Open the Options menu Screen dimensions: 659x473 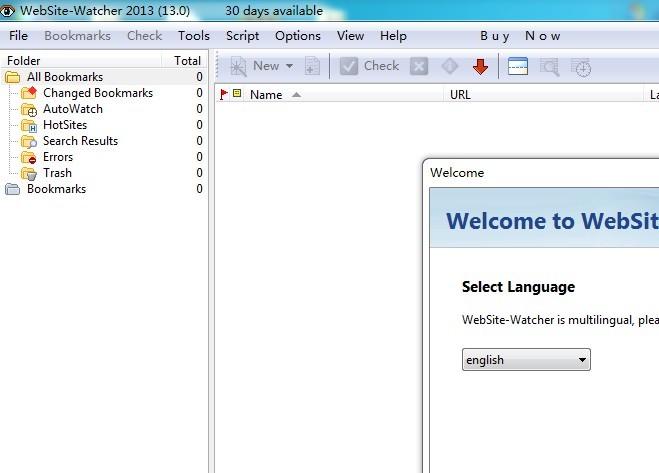pos(298,36)
